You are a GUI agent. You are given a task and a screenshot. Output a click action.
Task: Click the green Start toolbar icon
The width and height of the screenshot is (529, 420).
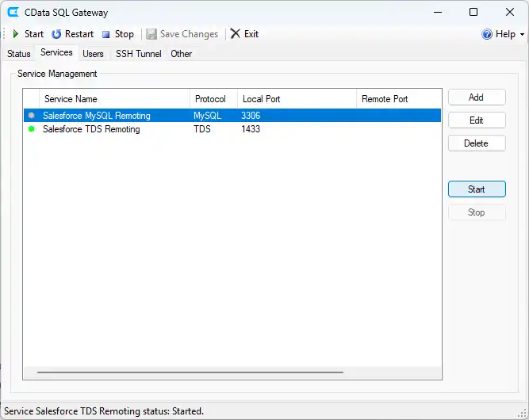[x=15, y=34]
